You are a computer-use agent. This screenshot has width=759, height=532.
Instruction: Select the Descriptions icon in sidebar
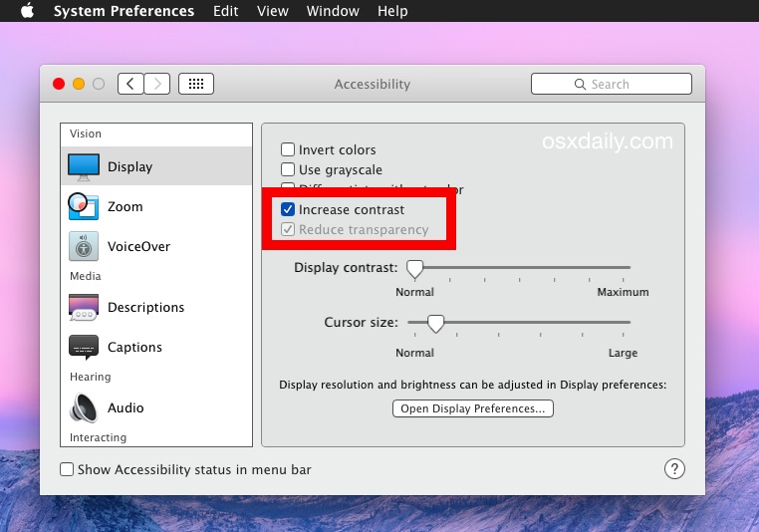(84, 308)
